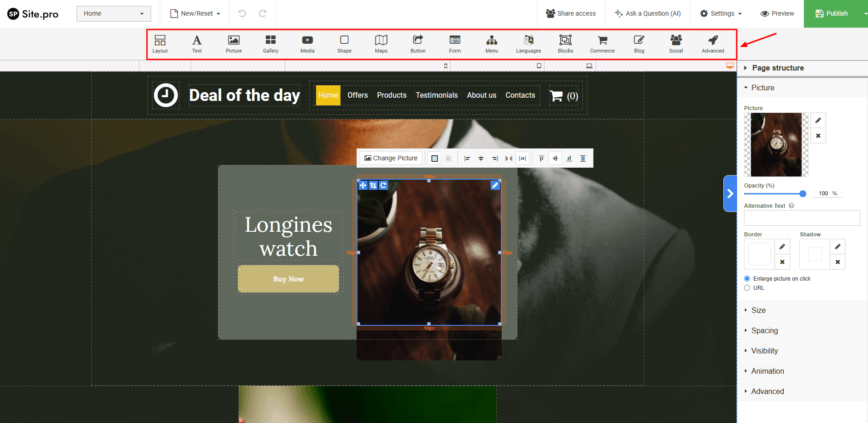Click the blue pencil edit icon on picture
Image resolution: width=868 pixels, height=423 pixels.
[495, 185]
